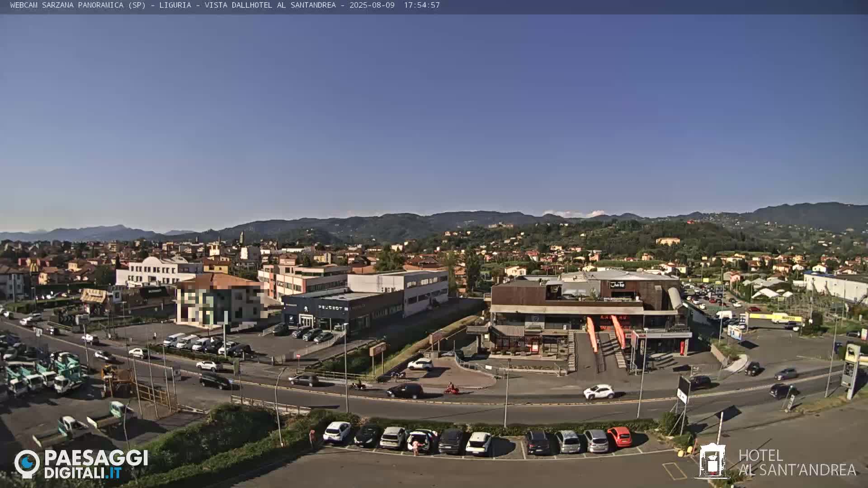
Task: Open the HOTEL AL SANT'ANDREA text logo
Action: (x=797, y=463)
